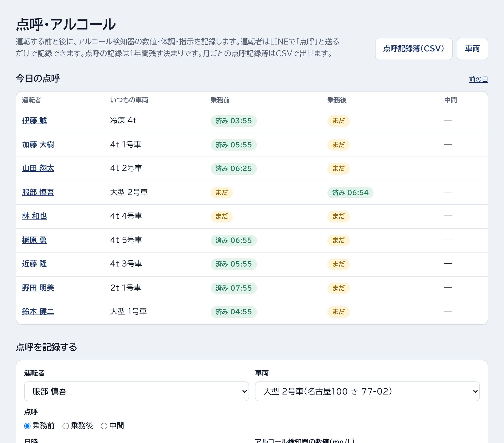Go to 前の日 link
The height and width of the screenshot is (443, 504).
coord(478,79)
